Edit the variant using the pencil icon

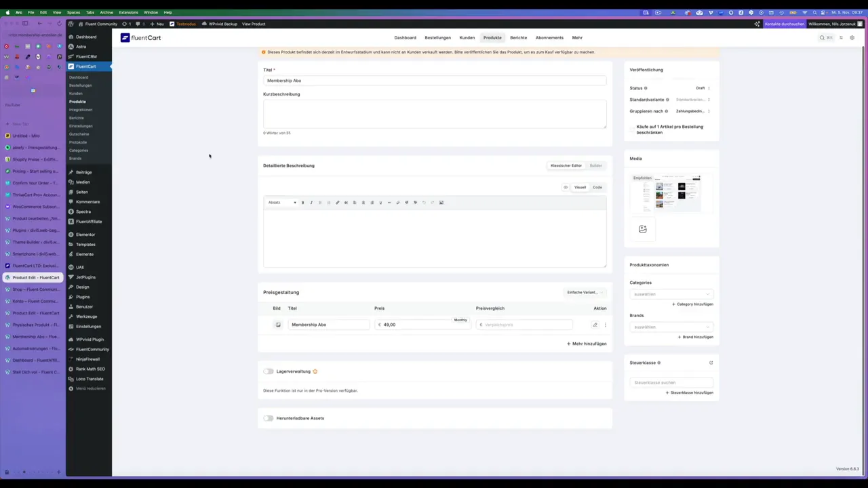pos(595,325)
